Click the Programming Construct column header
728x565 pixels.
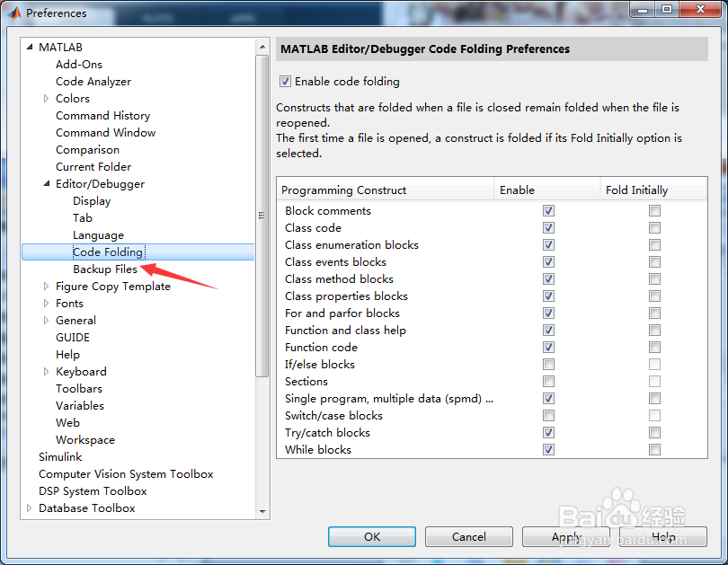click(386, 190)
